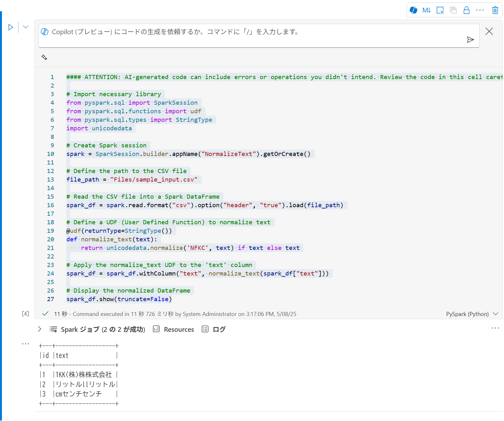Click line number 27 in editor

tap(51, 299)
